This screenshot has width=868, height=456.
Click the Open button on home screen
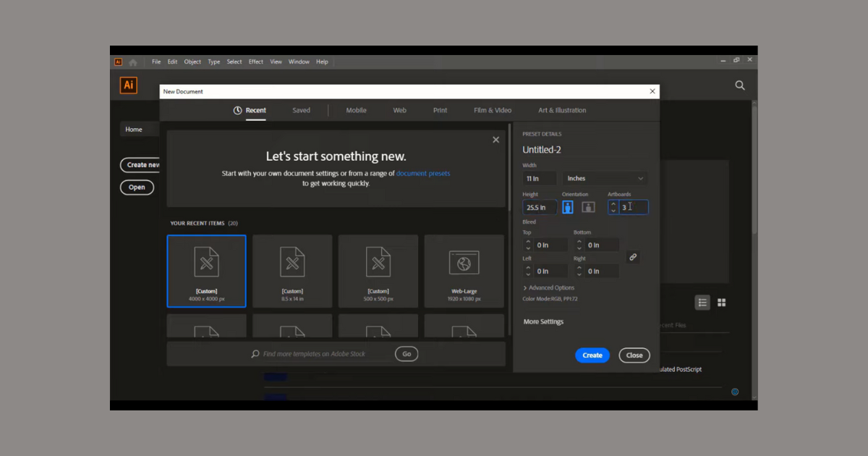137,187
